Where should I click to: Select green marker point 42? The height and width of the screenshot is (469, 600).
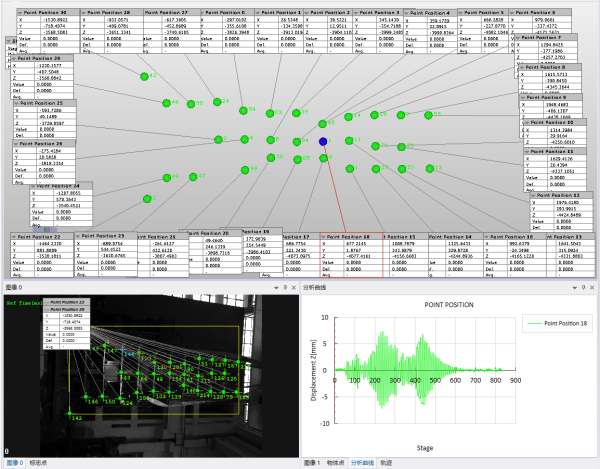click(x=144, y=77)
